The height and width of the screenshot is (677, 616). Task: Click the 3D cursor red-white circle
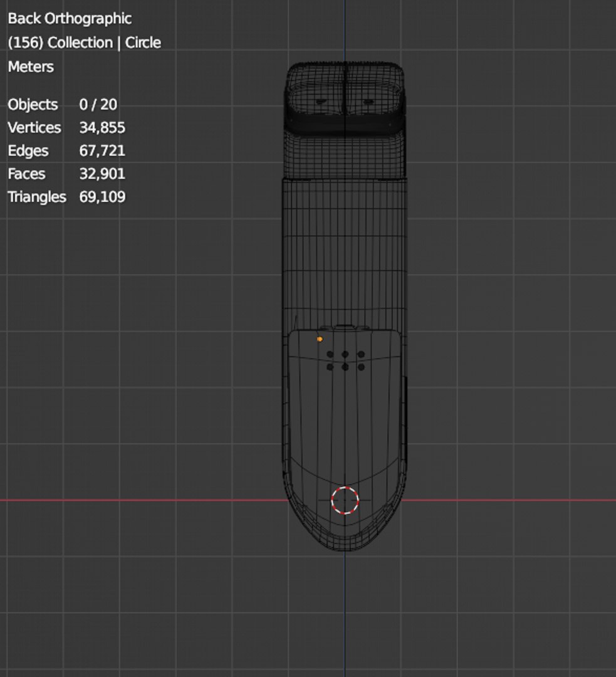click(345, 500)
